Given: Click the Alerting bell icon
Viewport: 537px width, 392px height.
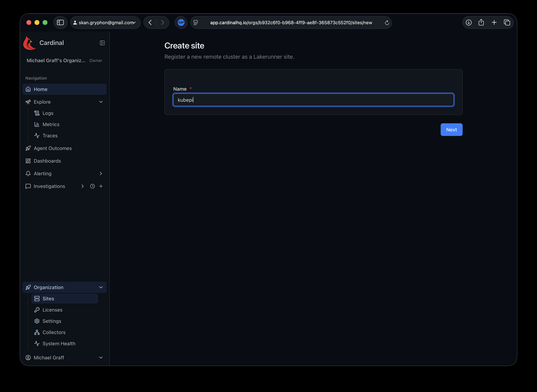Looking at the screenshot, I should click(28, 174).
